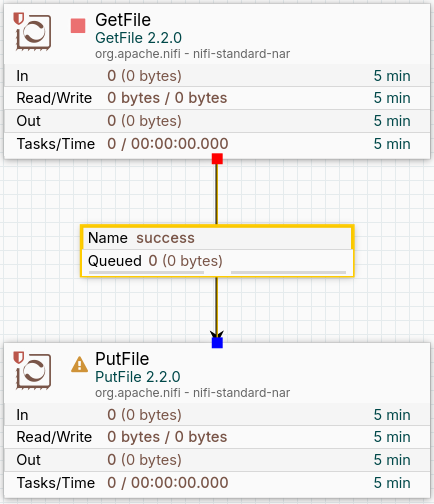Select the GetFile processor name
Viewport: 434px width, 504px height.
pyautogui.click(x=123, y=20)
